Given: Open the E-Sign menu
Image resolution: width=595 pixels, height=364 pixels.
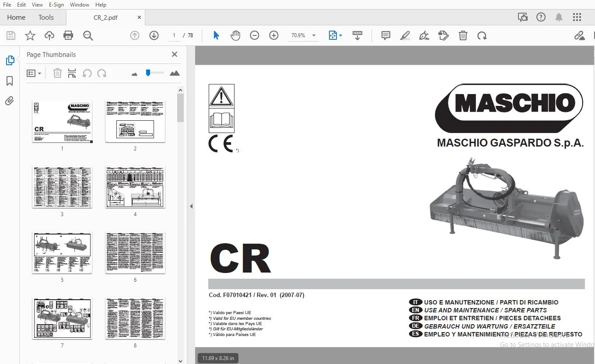Looking at the screenshot, I should click(56, 4).
